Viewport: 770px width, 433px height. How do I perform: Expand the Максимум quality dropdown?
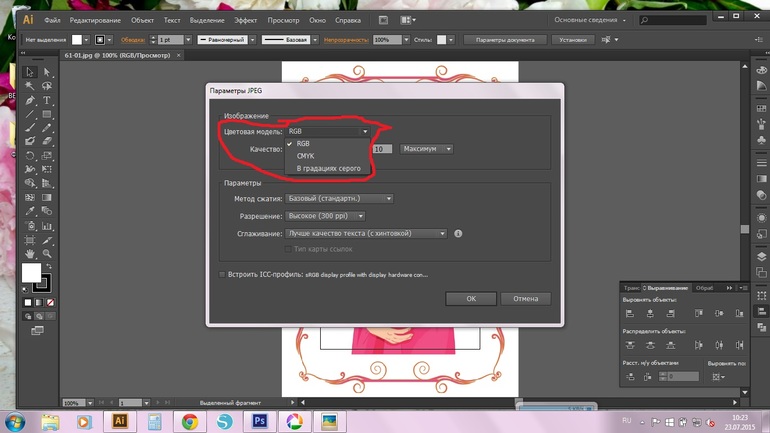(x=426, y=149)
